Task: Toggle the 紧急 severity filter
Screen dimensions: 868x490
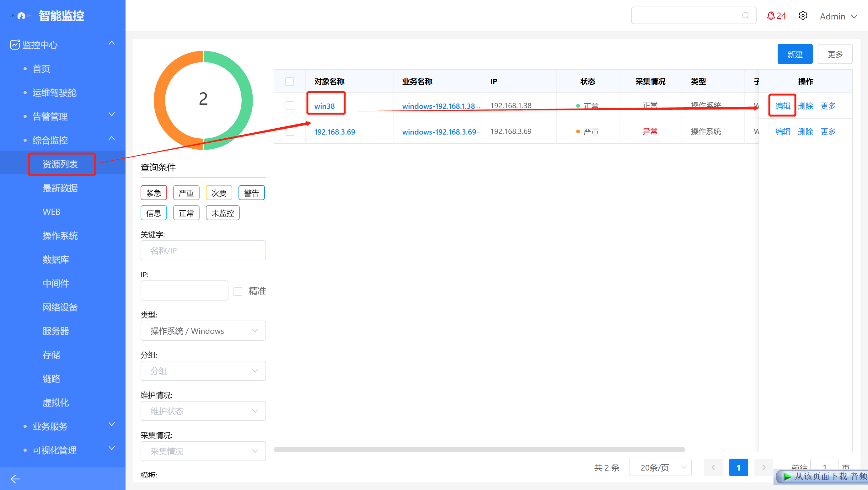Action: (x=154, y=193)
